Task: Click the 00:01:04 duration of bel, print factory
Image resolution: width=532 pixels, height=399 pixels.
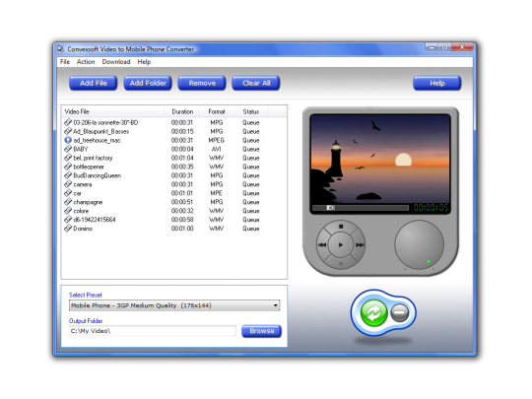Action: coord(182,158)
